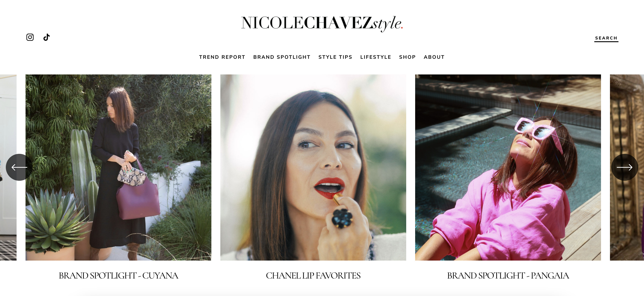Image resolution: width=644 pixels, height=296 pixels.
Task: Open the Brand Spotlight menu
Action: pyautogui.click(x=282, y=57)
